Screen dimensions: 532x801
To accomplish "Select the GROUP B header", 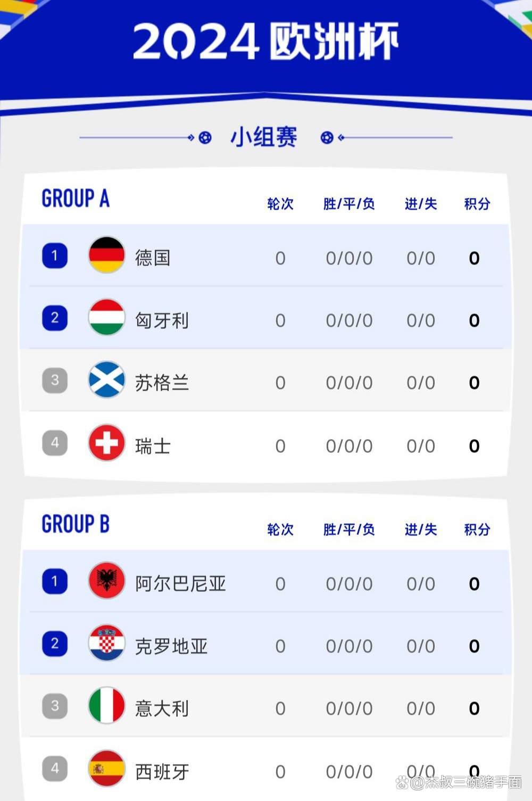I will (x=76, y=524).
